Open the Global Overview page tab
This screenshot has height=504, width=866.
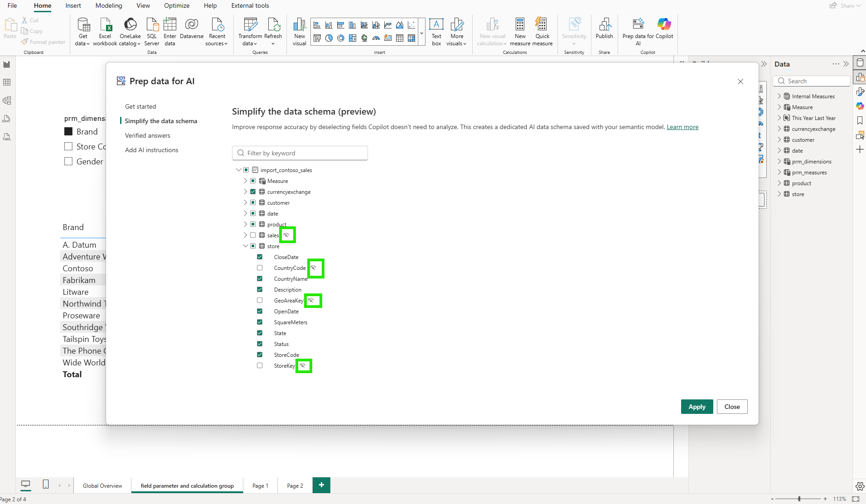point(102,485)
